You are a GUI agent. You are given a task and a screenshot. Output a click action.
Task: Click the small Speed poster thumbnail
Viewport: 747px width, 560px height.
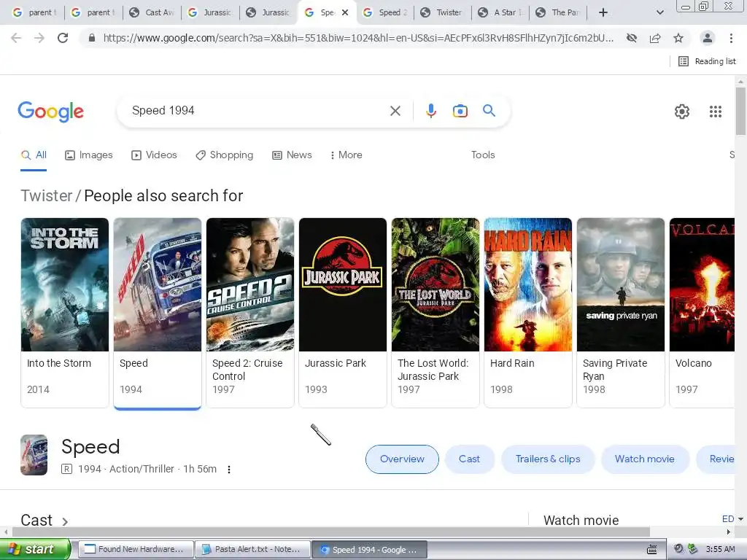pos(34,455)
